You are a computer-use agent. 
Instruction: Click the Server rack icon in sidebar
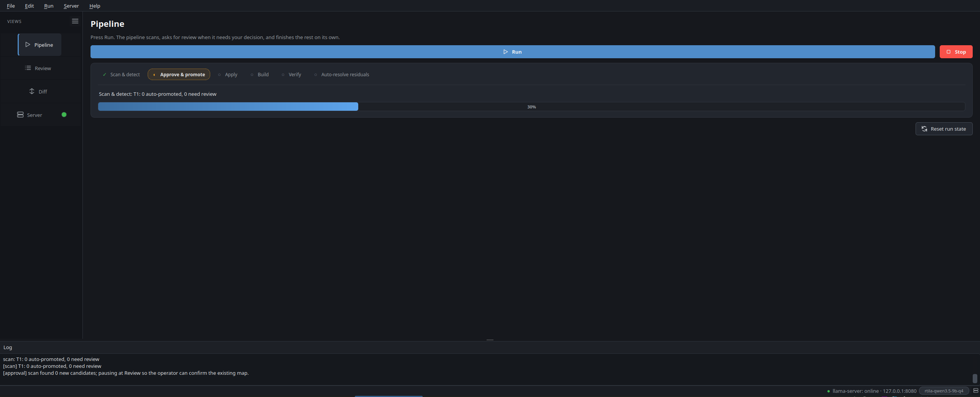click(20, 115)
